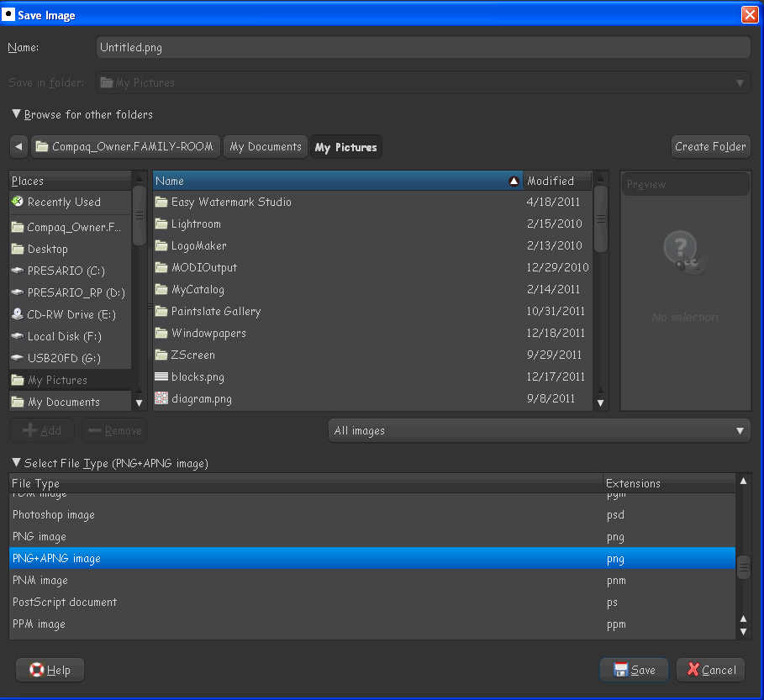This screenshot has width=764, height=700.
Task: Click the Name text field
Action: tap(424, 47)
